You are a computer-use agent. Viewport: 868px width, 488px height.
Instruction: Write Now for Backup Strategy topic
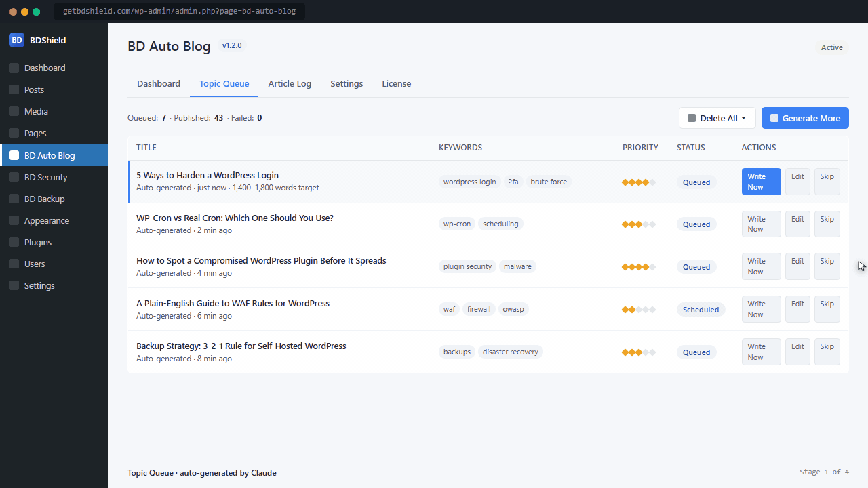pos(762,352)
